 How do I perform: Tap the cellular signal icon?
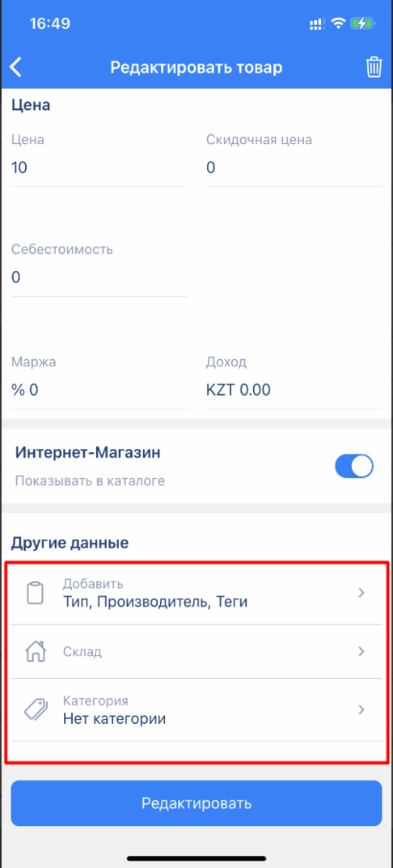pos(317,24)
